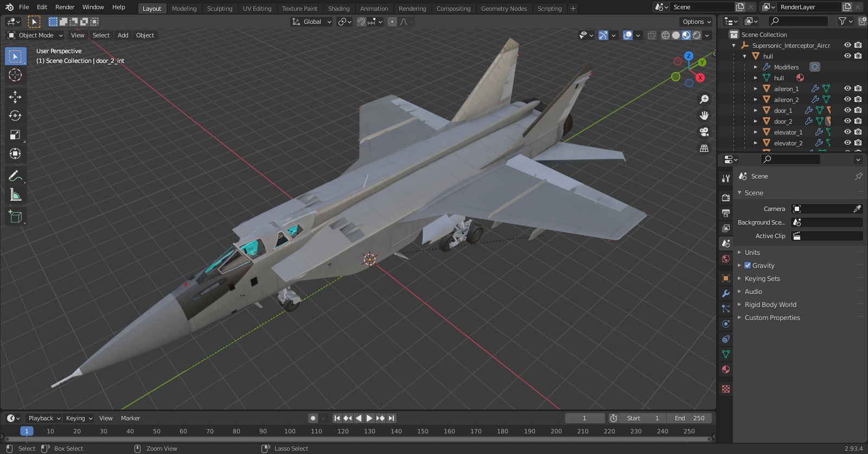Toggle the snapping magnet
Screen dimensions: 868x454
(361, 22)
